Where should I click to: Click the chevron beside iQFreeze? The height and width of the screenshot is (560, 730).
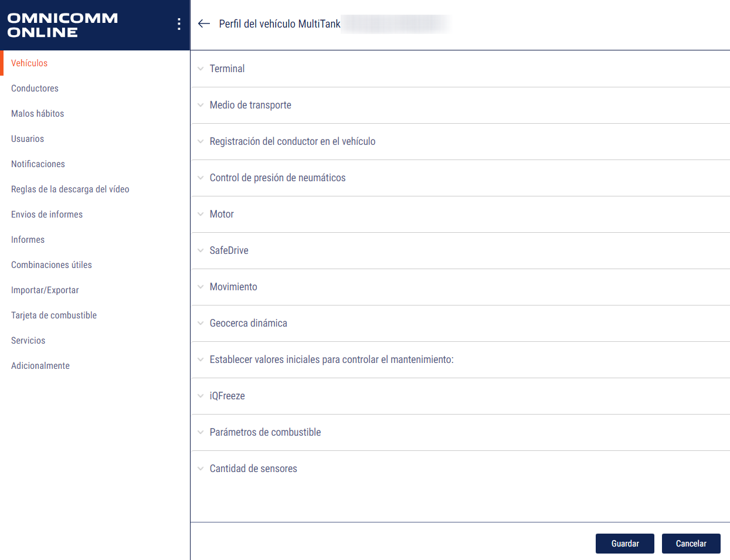point(201,396)
